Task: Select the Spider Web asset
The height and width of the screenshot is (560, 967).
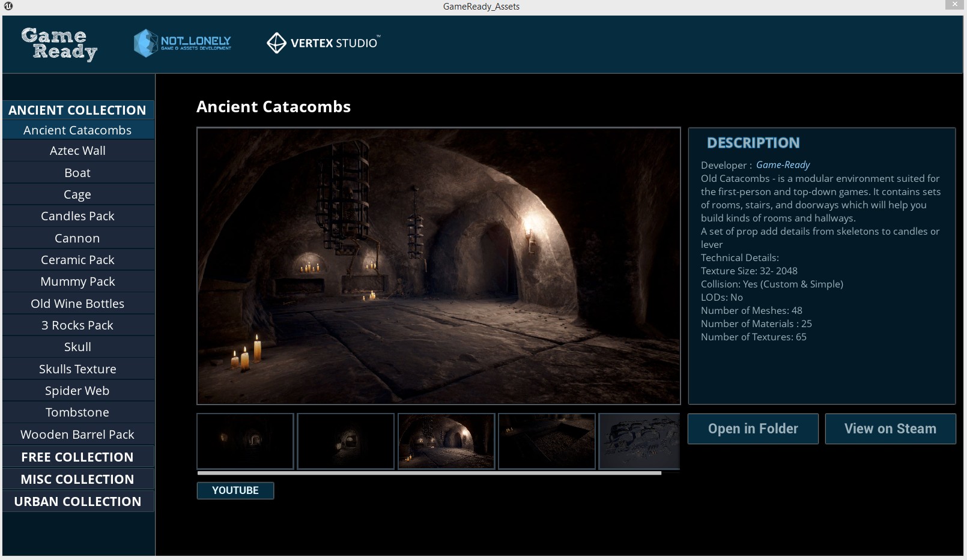Action: (x=77, y=390)
